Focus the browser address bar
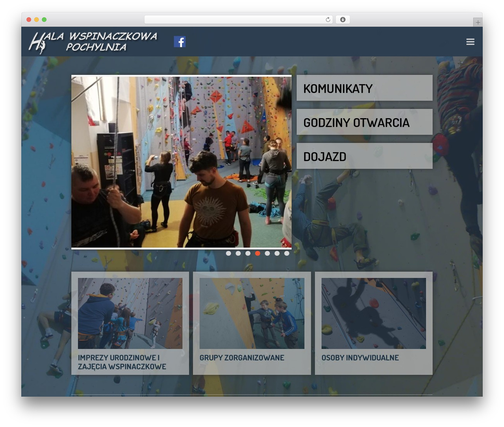The height and width of the screenshot is (427, 504). pos(238,20)
